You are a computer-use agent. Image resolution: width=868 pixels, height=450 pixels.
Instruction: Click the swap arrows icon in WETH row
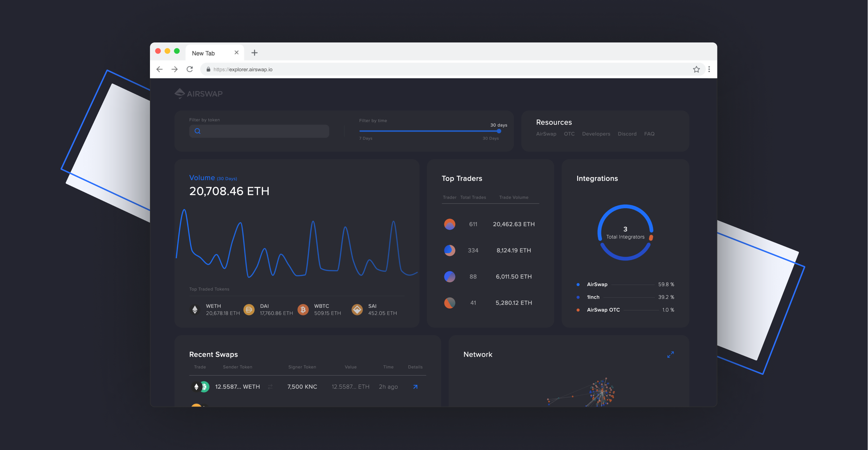point(270,386)
